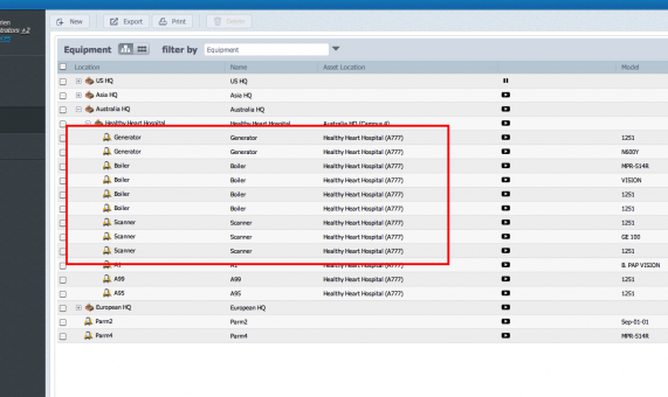Click status icon in A95 row

(x=506, y=293)
